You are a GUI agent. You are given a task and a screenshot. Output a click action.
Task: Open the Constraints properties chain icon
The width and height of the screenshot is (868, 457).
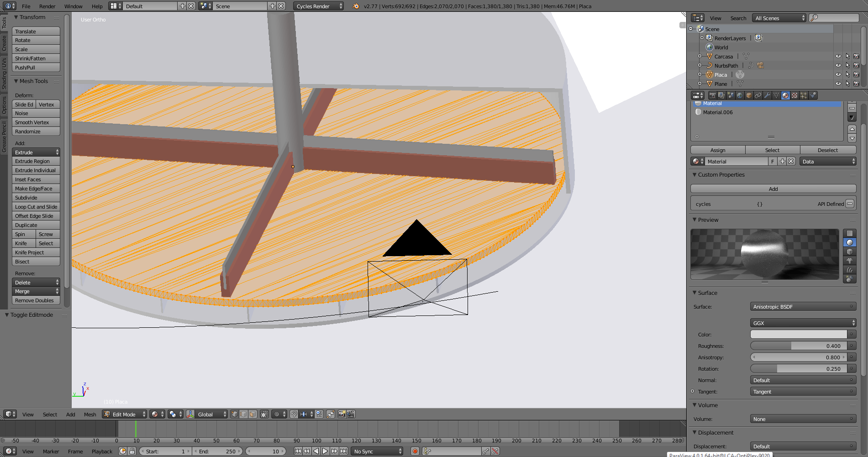pos(758,95)
